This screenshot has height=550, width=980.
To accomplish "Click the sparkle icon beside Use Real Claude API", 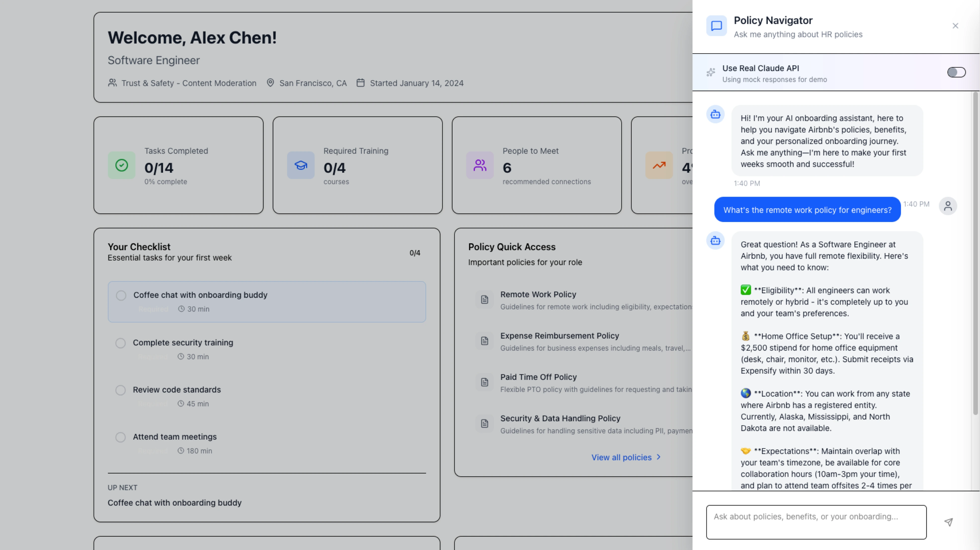I will [711, 72].
